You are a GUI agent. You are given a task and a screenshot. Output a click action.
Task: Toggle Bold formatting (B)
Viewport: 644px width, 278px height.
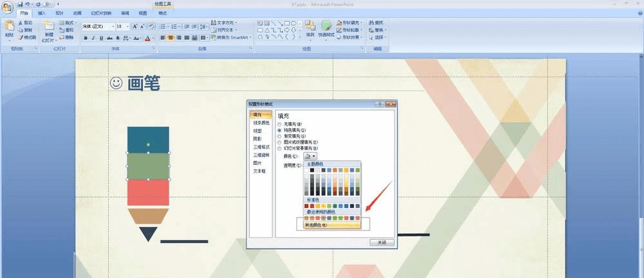tap(86, 38)
